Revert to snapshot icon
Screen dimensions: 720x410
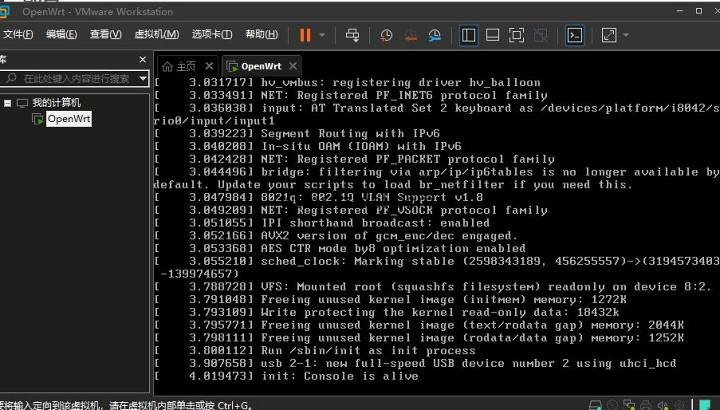click(x=411, y=35)
